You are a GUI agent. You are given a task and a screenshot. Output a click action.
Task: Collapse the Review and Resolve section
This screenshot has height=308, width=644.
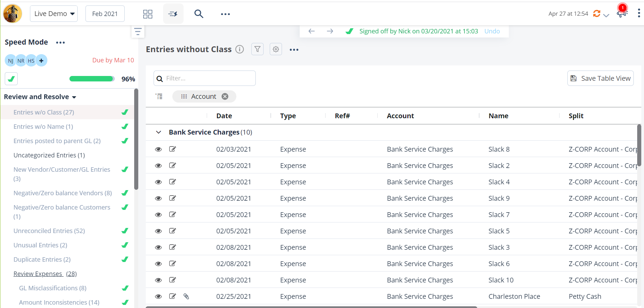pos(75,97)
